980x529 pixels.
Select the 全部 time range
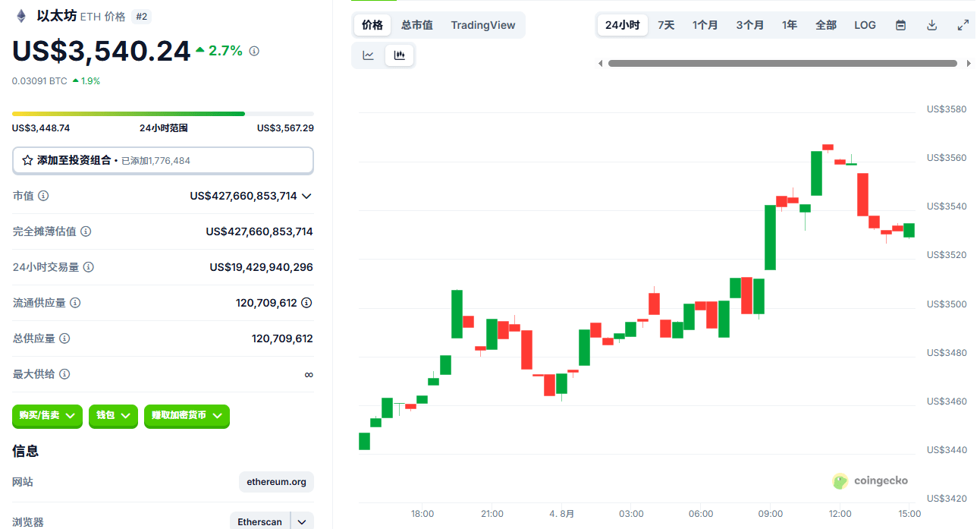pyautogui.click(x=826, y=25)
